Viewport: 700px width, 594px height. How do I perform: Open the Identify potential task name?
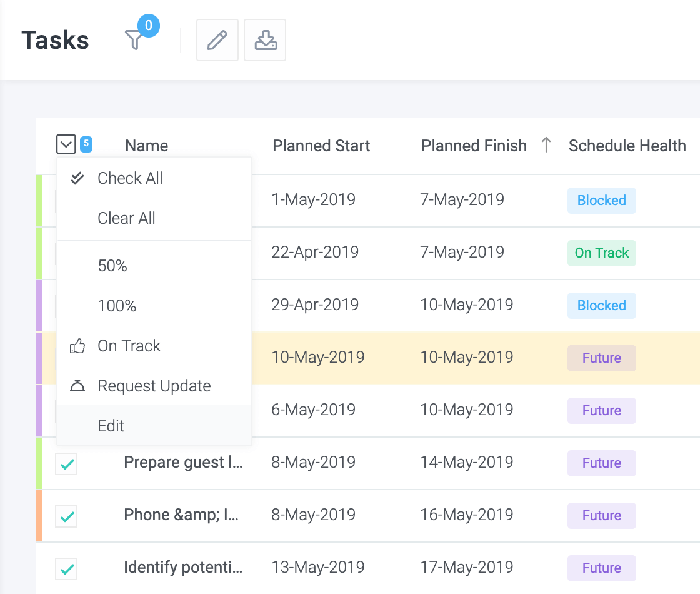click(184, 568)
